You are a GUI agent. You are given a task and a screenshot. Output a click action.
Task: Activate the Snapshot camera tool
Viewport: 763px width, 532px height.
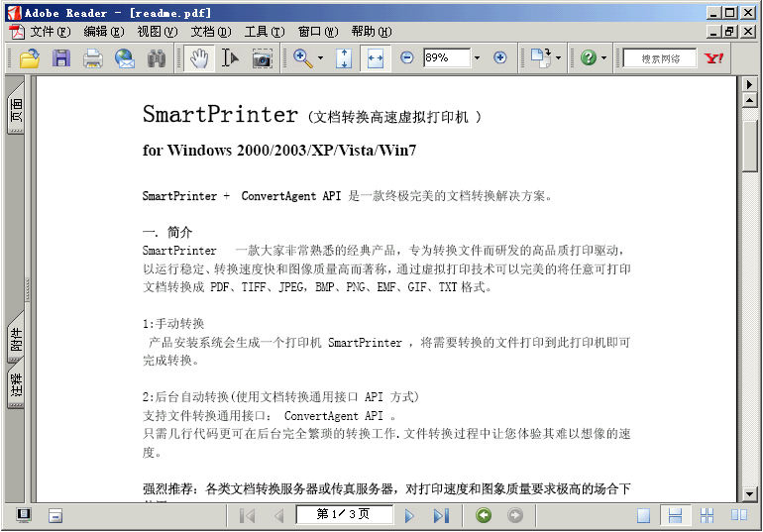pos(262,58)
